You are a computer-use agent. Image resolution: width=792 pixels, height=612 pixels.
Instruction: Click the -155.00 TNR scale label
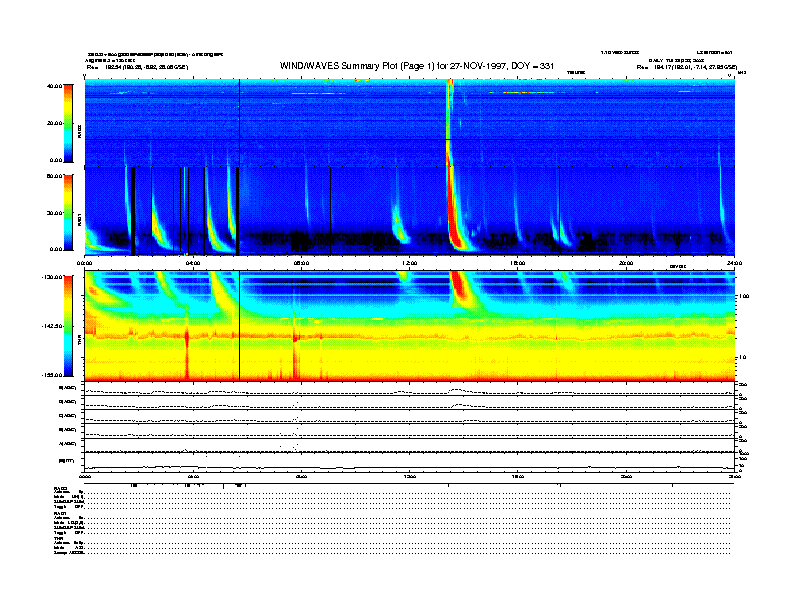point(53,375)
